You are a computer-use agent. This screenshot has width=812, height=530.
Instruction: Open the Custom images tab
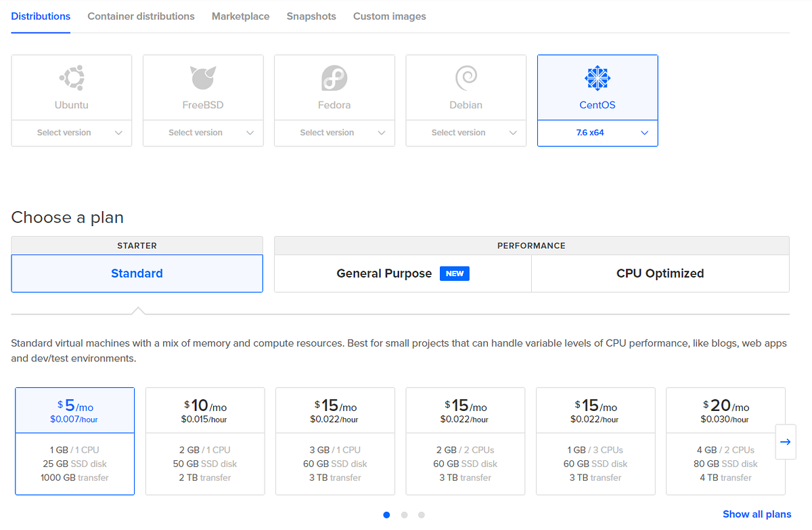(x=390, y=16)
